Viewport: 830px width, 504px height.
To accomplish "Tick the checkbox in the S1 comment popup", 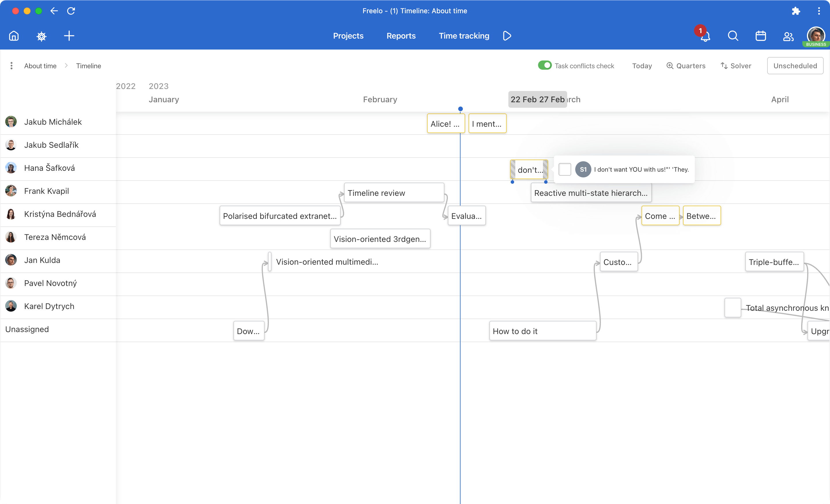I will 565,169.
